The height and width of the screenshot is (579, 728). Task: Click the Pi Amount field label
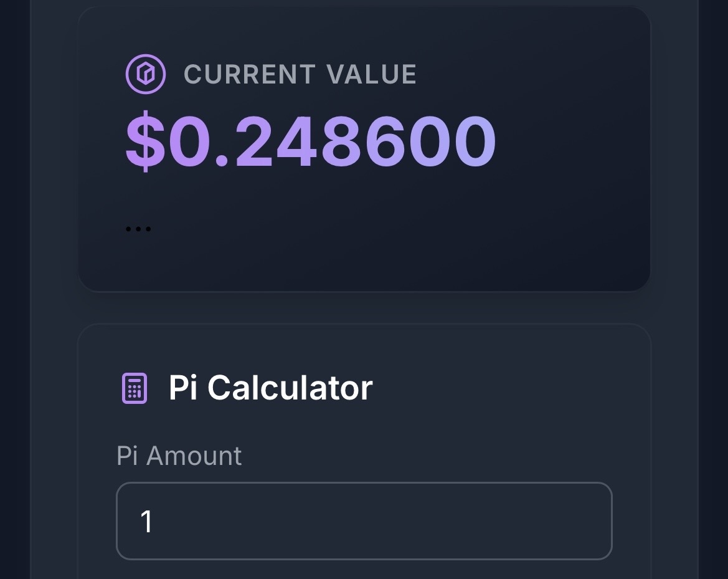179,456
